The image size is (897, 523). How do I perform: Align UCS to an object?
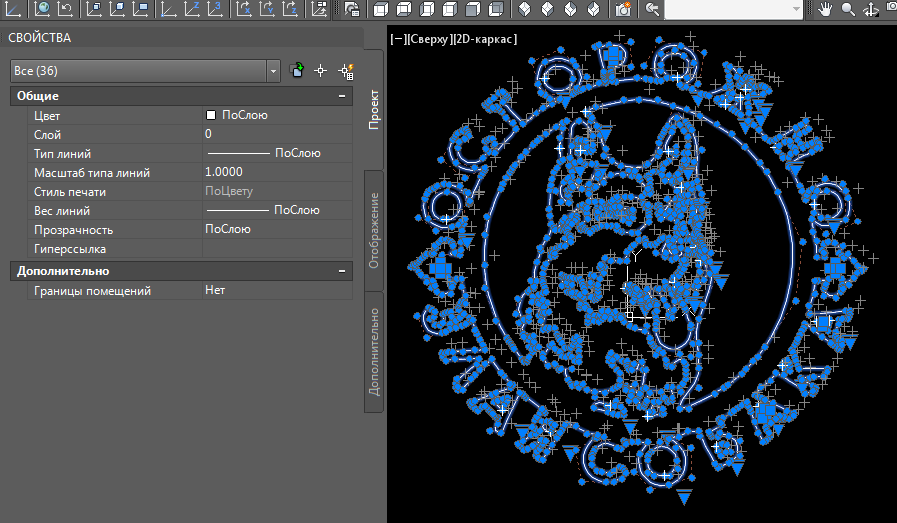117,9
